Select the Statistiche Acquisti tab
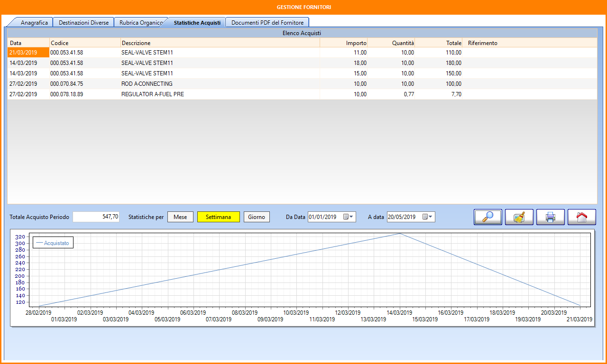The height and width of the screenshot is (364, 607). (x=197, y=22)
